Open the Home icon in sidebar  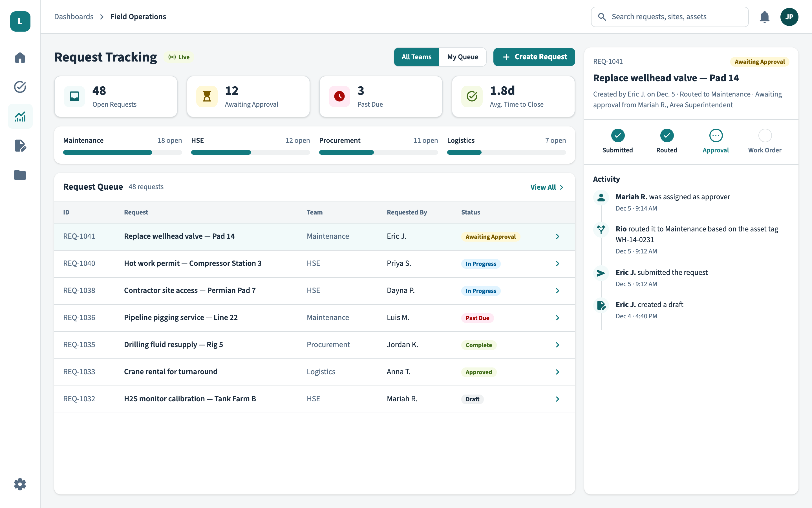20,58
